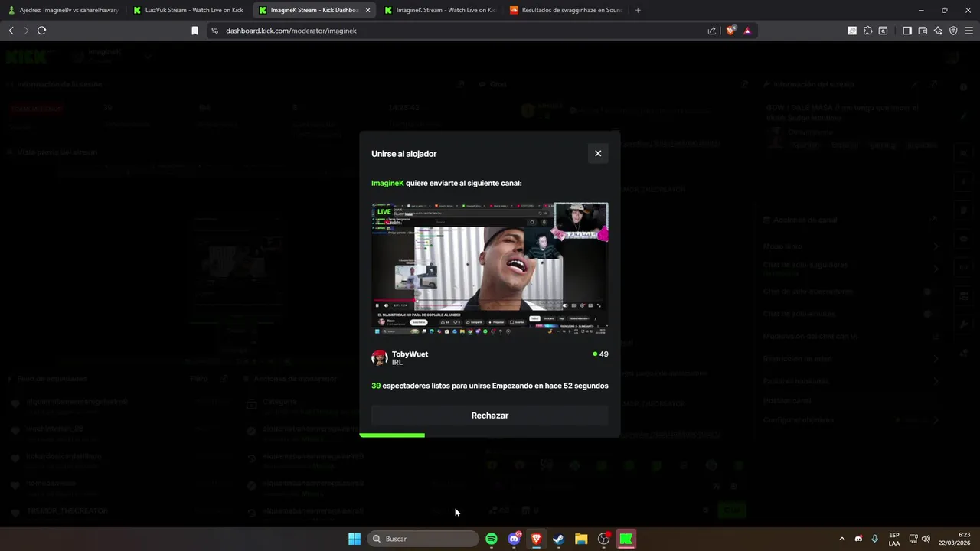Open the Extensions puzzle menu
This screenshot has height=551, width=980.
[867, 31]
